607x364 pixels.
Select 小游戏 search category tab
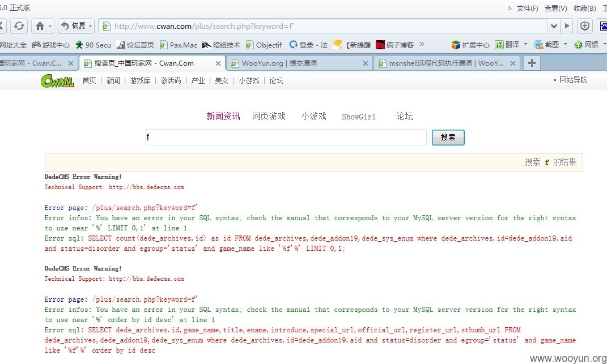tap(313, 117)
